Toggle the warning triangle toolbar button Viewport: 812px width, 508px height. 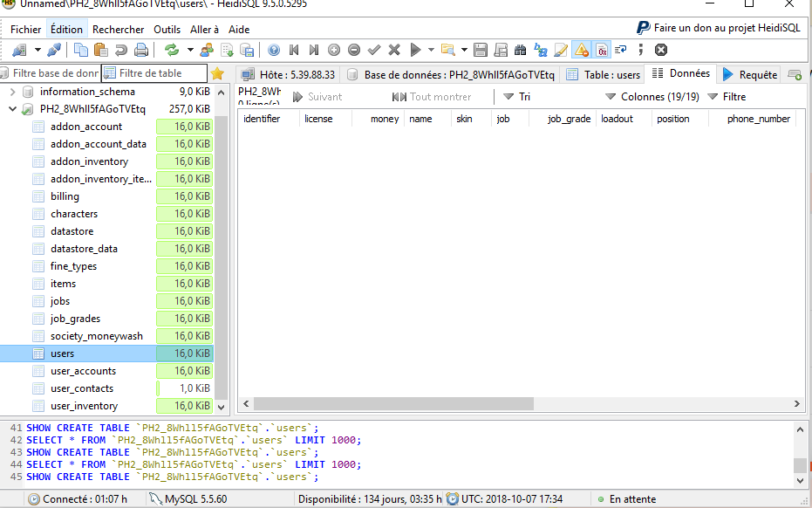(x=581, y=50)
